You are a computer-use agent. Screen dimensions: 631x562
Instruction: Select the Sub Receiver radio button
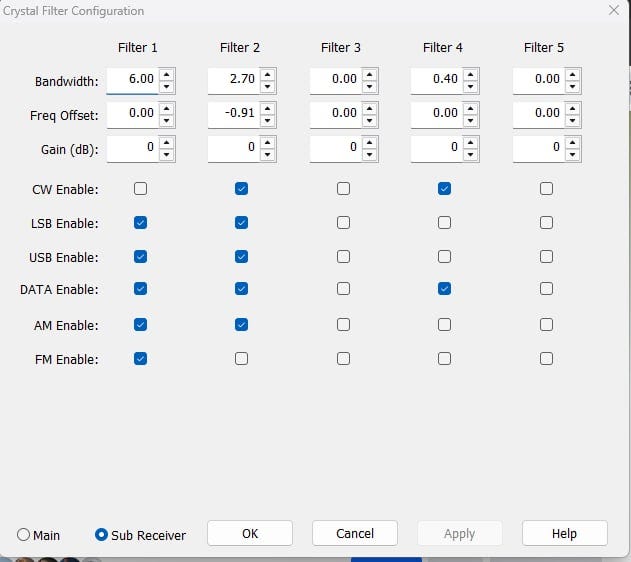(101, 535)
